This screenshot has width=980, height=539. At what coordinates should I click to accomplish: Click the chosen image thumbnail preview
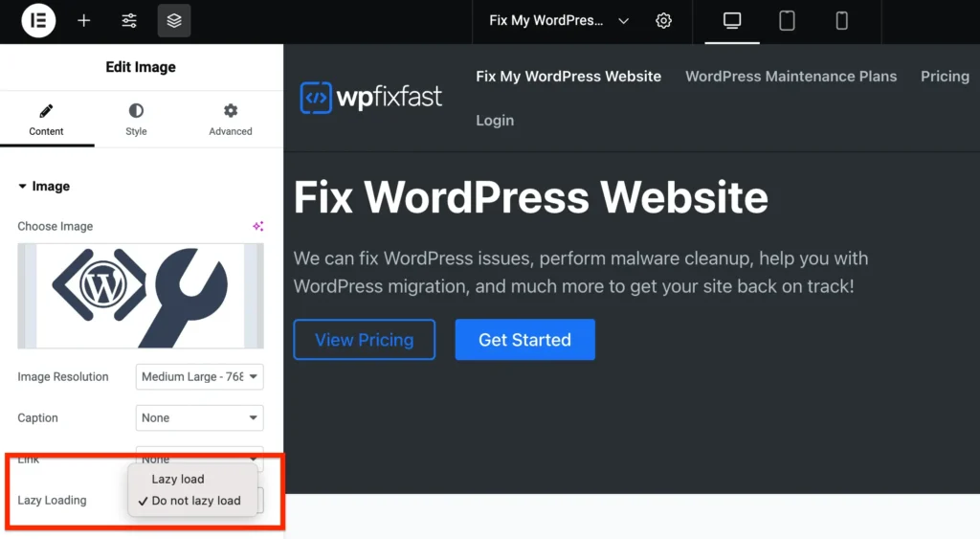point(141,295)
